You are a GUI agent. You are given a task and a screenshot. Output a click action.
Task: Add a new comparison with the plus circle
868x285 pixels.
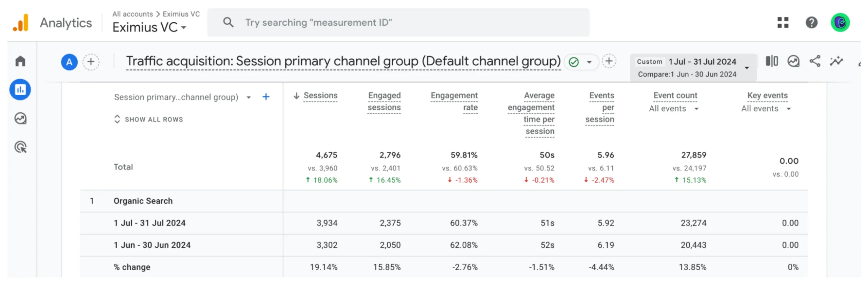(91, 62)
